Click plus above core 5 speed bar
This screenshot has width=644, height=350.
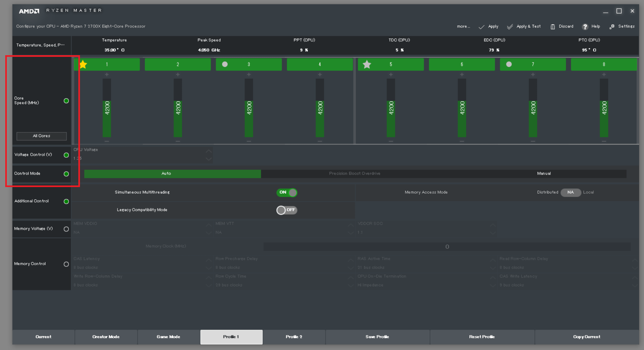[x=391, y=75]
